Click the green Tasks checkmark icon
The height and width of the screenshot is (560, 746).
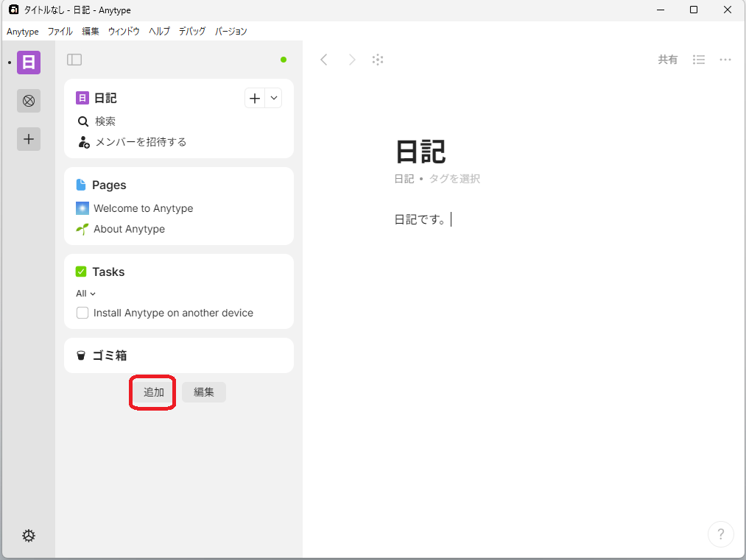81,272
